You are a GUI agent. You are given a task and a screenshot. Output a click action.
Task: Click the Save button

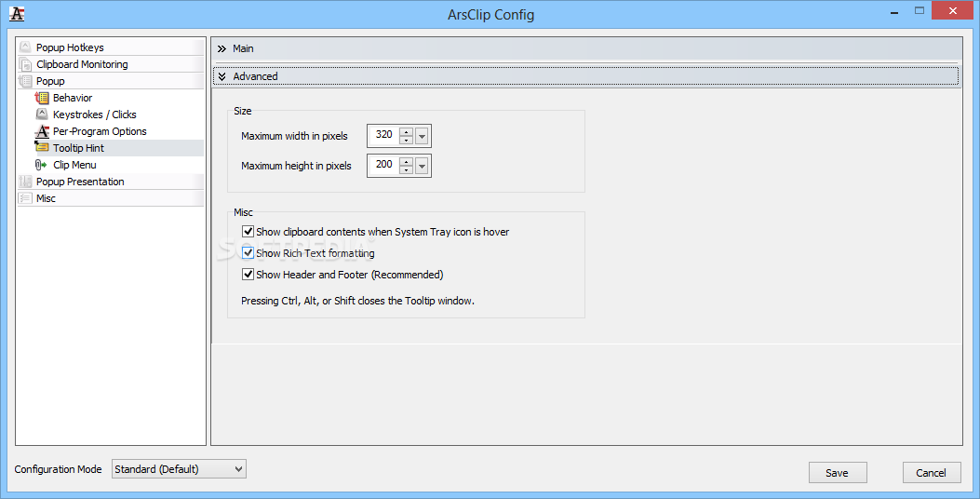coord(838,473)
